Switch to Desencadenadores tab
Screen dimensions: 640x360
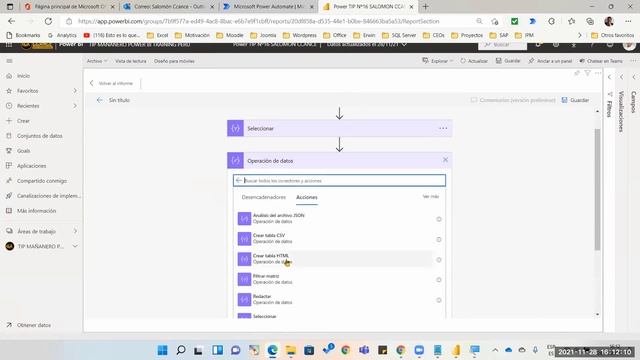264,197
